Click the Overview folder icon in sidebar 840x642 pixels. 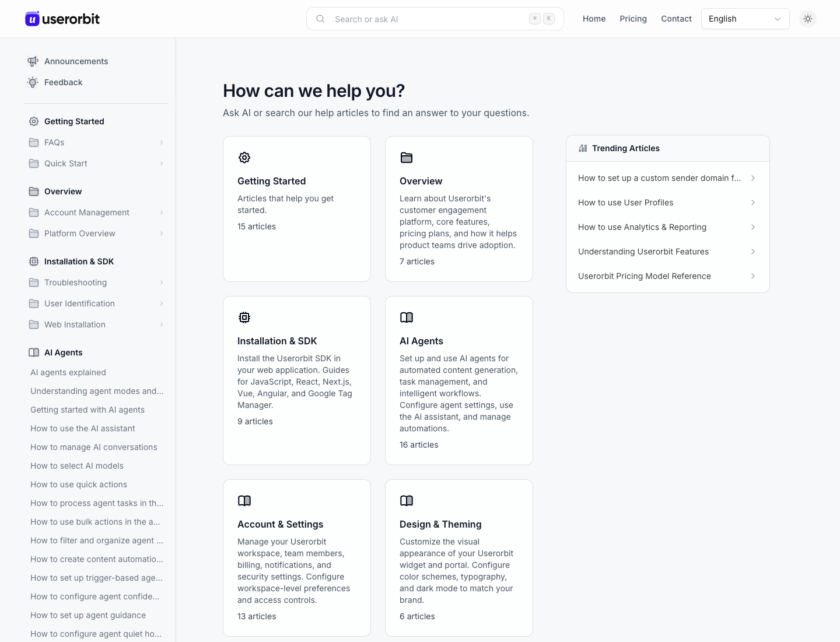[x=34, y=191]
